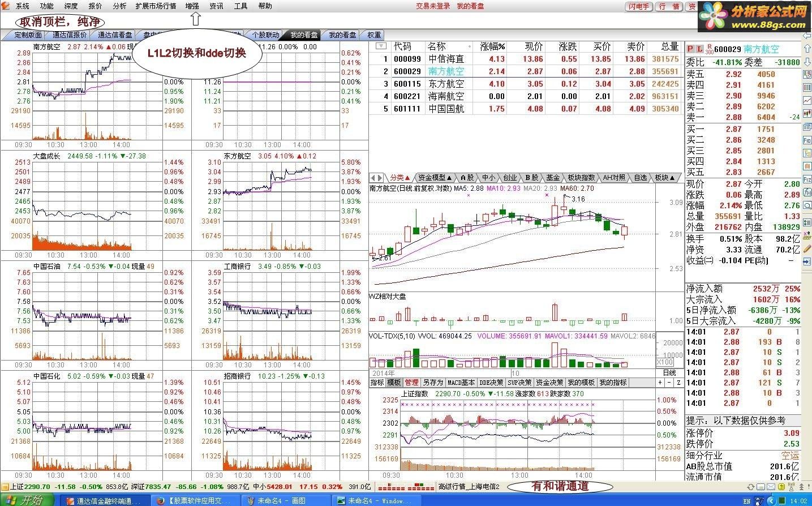This screenshot has height=506, width=812.
Task: Select the AH对照 market tab
Action: [614, 178]
